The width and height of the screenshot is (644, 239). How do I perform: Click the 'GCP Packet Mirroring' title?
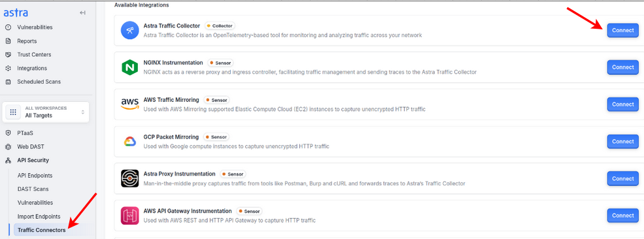tap(171, 137)
